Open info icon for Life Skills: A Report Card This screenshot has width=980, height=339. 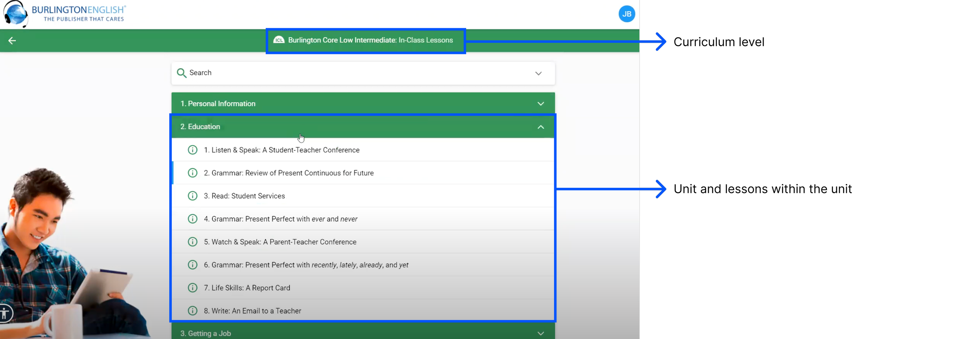[192, 288]
